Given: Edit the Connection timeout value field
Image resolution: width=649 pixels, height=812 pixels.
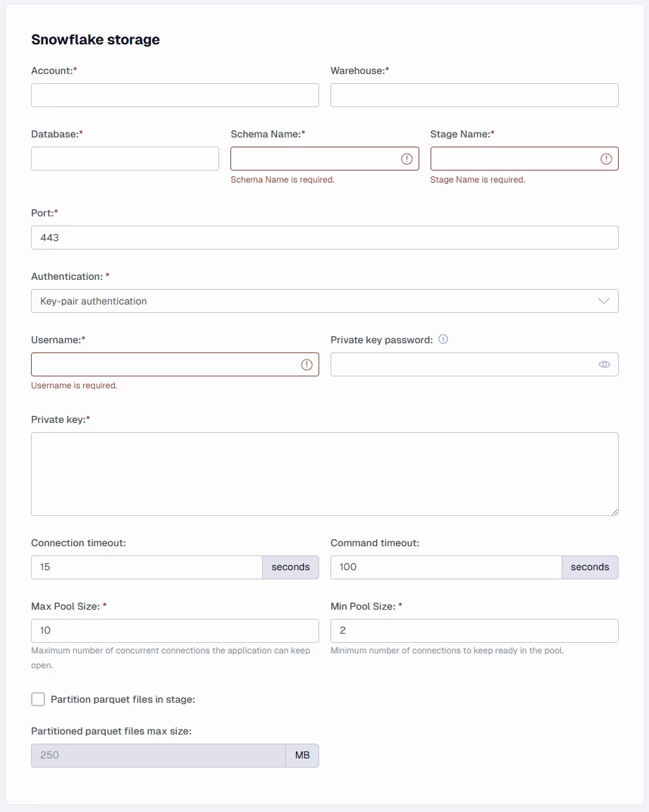Looking at the screenshot, I should (147, 567).
